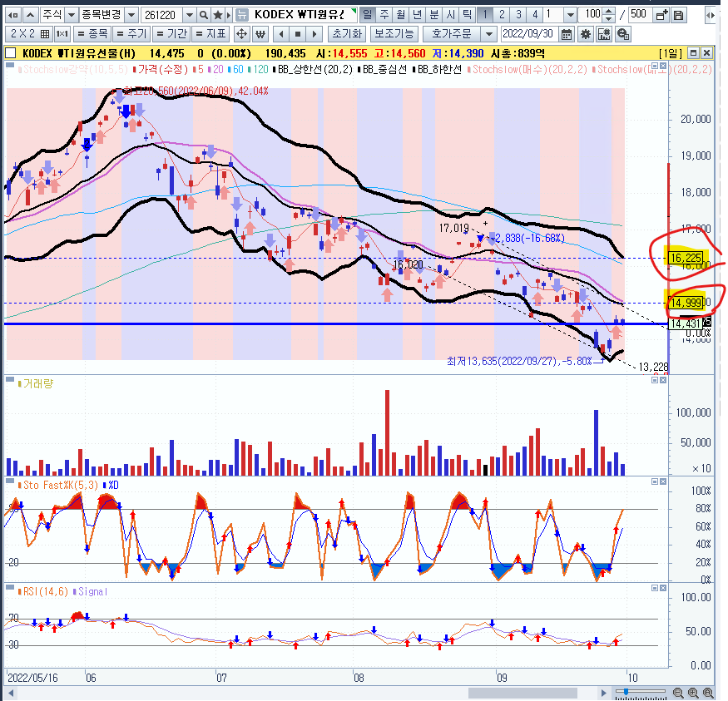
Task: Select period preset button 2
Action: pyautogui.click(x=502, y=15)
